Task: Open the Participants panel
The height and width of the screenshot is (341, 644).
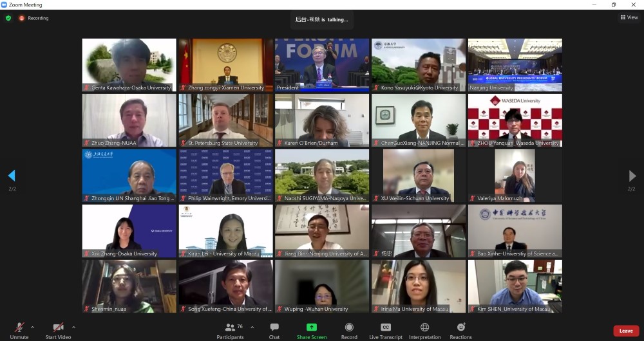Action: [x=230, y=328]
